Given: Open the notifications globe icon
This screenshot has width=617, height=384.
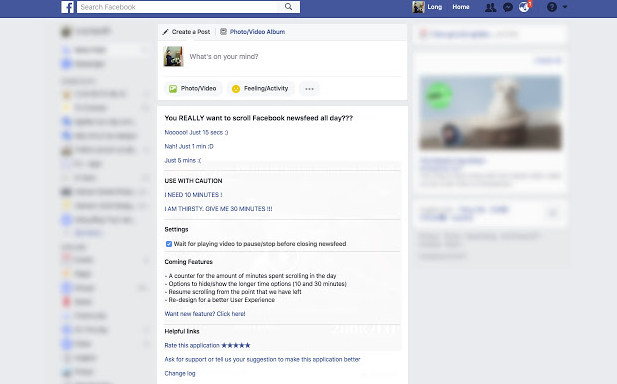Looking at the screenshot, I should (x=525, y=7).
